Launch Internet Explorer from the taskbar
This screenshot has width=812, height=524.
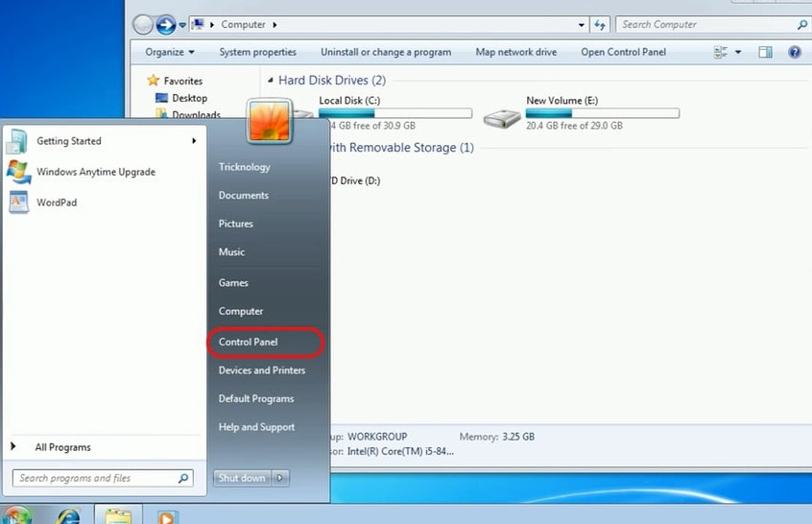pyautogui.click(x=69, y=515)
